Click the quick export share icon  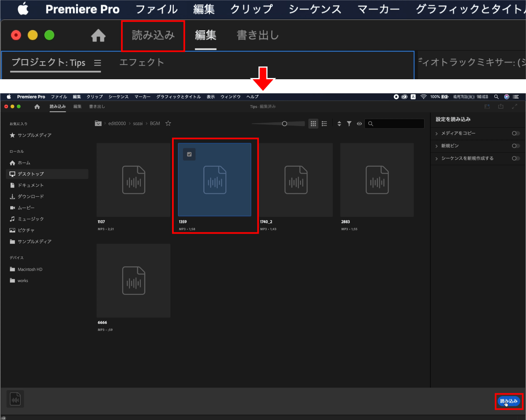501,107
